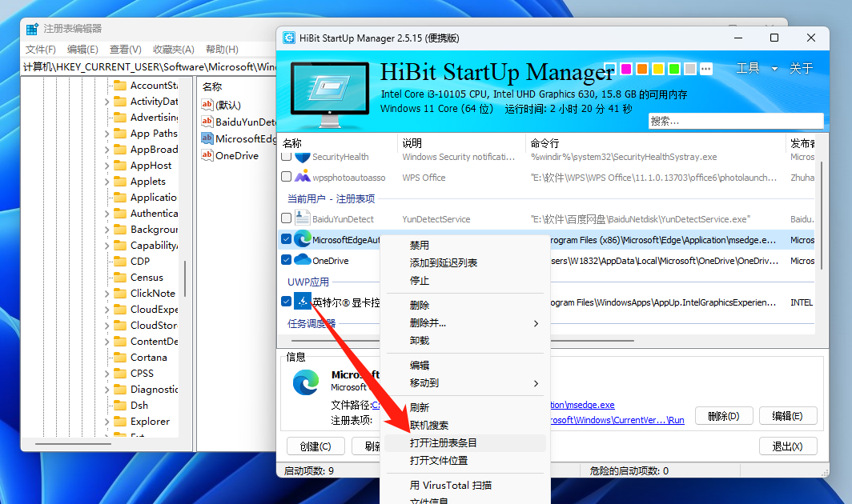Image resolution: width=852 pixels, height=504 pixels.
Task: Choose 打开文件位置 in the context menu
Action: [x=465, y=461]
